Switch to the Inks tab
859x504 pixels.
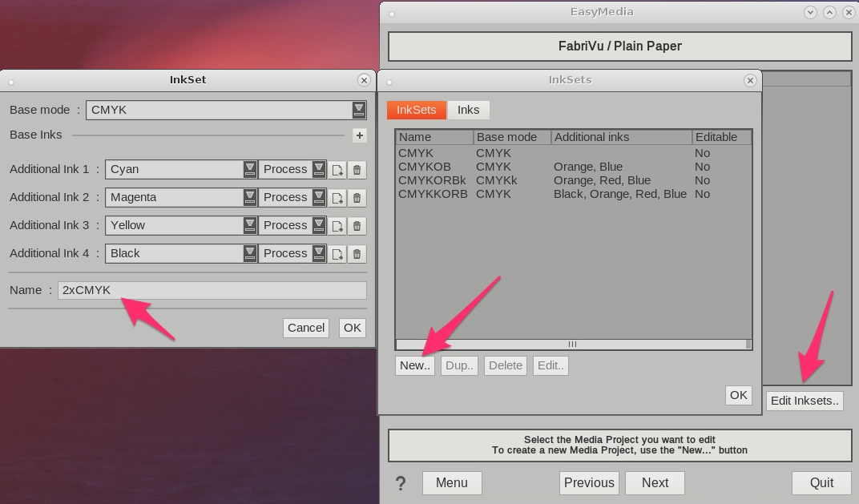[x=468, y=110]
